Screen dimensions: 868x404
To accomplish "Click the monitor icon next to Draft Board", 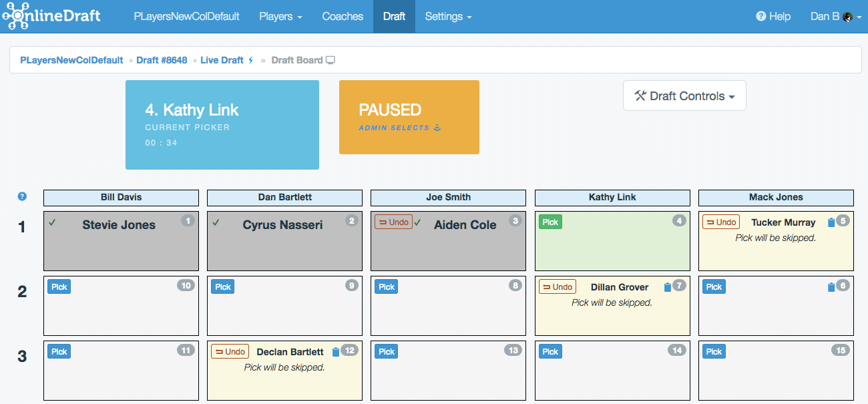I will [330, 60].
